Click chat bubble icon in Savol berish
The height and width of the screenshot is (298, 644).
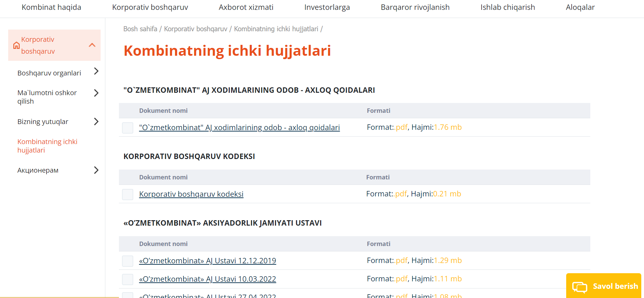coord(580,287)
